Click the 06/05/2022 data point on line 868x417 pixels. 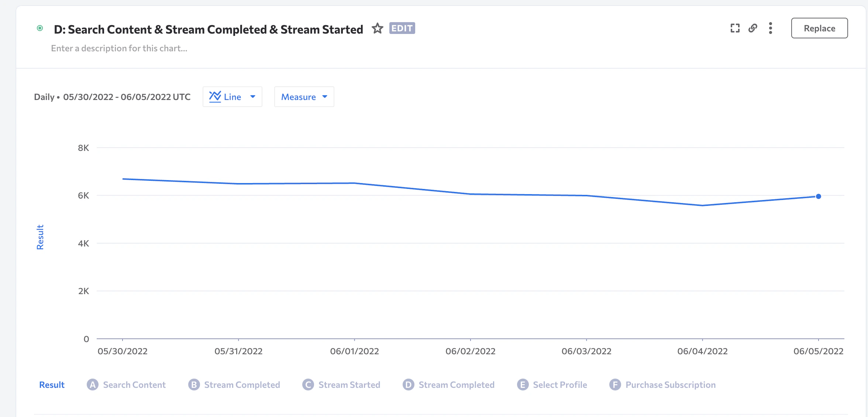pos(818,196)
